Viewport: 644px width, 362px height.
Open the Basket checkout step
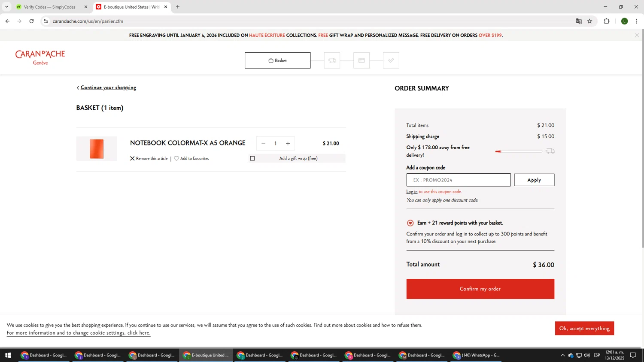(277, 60)
